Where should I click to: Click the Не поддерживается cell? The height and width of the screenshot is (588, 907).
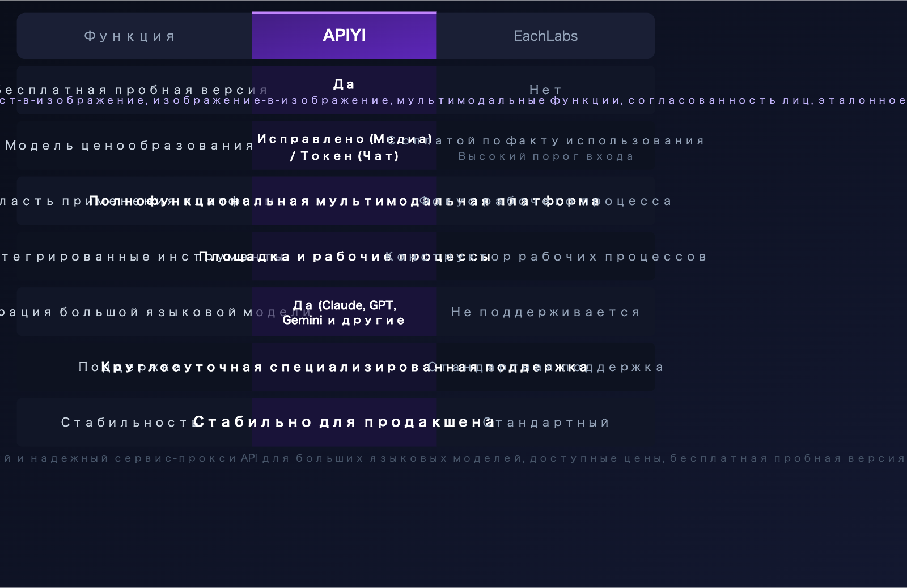click(x=545, y=312)
